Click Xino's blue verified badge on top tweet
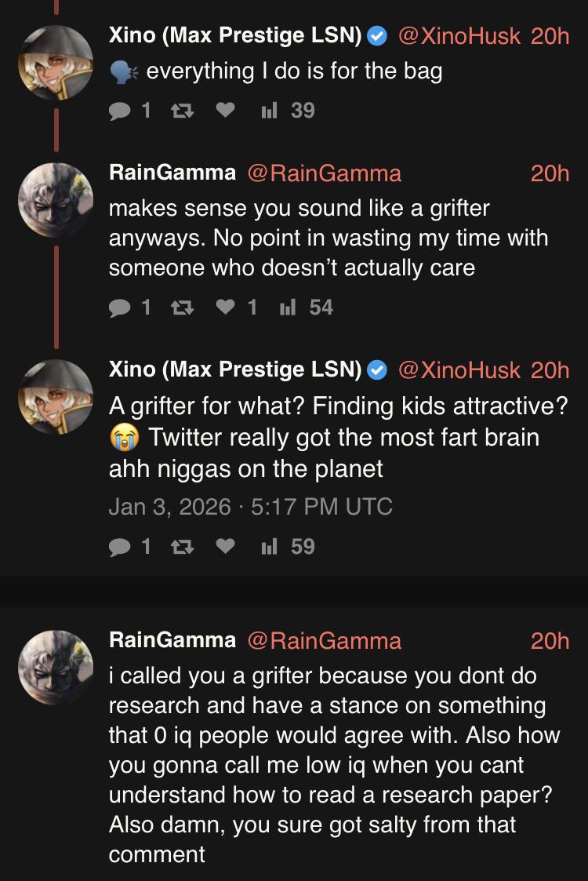This screenshot has width=588, height=881. click(377, 36)
